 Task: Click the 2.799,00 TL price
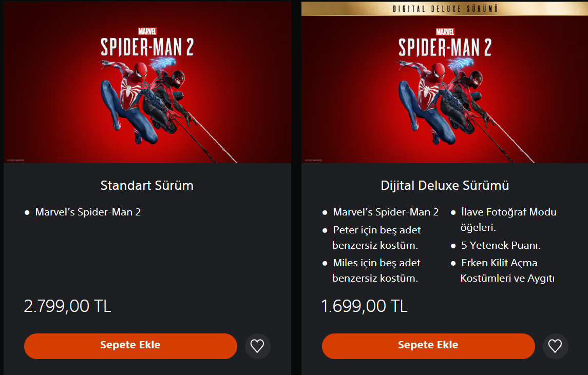tap(67, 306)
